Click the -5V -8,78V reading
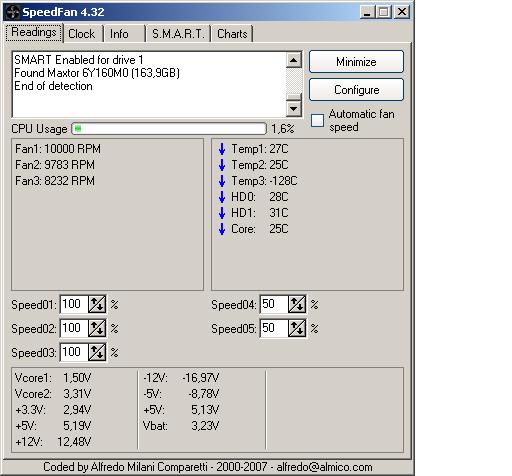Screen dimensions: 512x476 click(181, 394)
